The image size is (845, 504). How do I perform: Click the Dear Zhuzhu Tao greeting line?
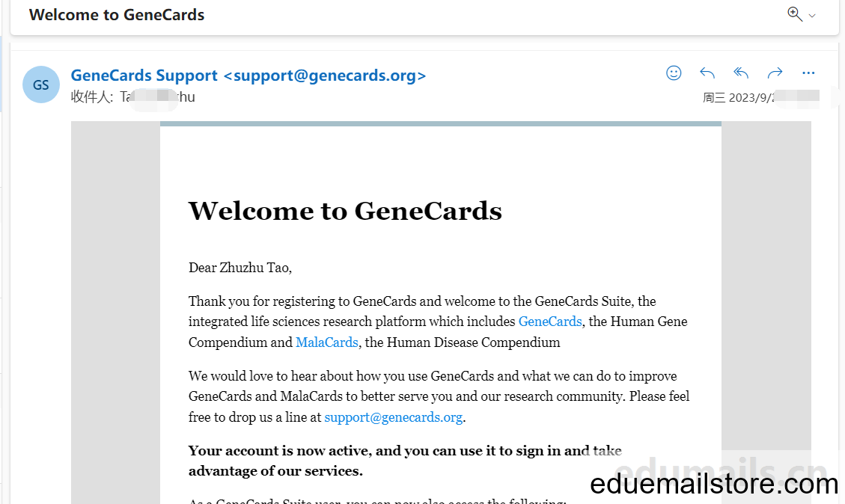coord(240,268)
